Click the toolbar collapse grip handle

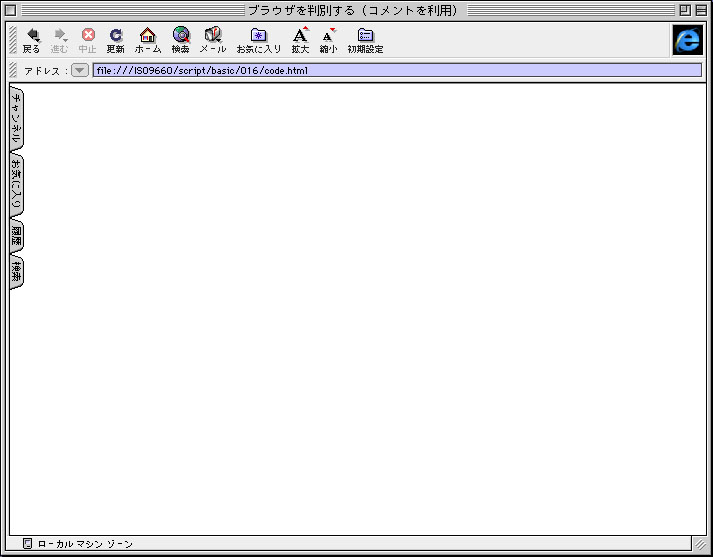click(x=13, y=40)
